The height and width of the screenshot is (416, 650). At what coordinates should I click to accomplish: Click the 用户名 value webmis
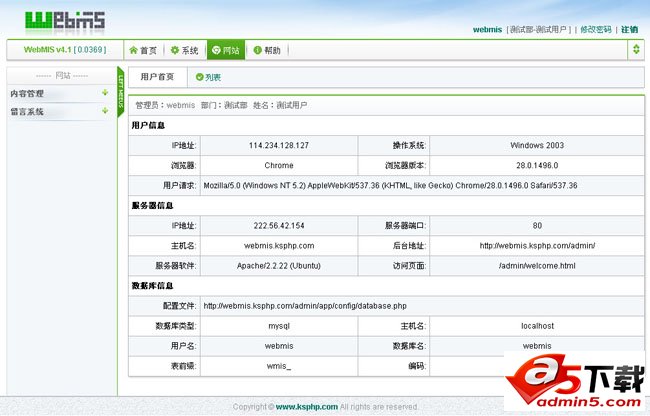pos(279,346)
